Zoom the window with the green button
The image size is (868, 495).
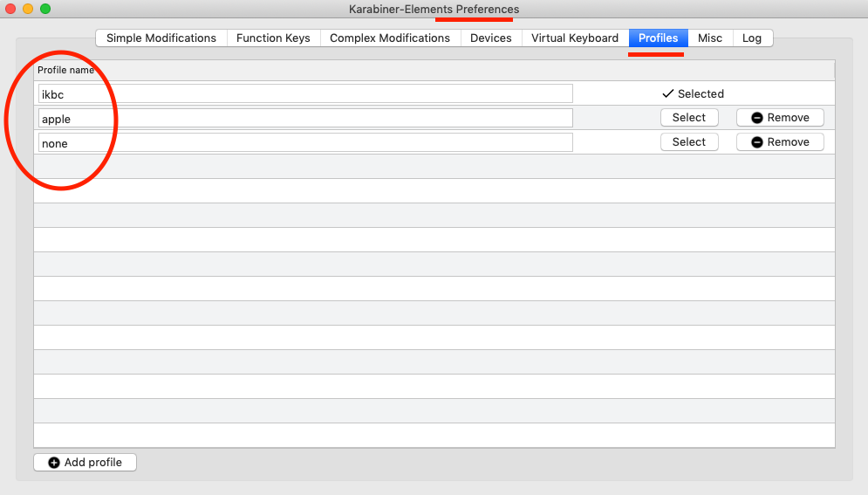[45, 9]
